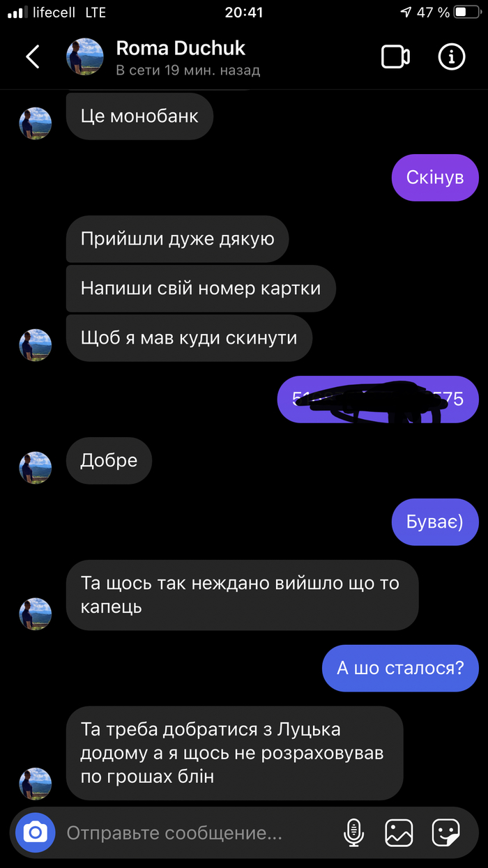Select the message mentioning Луцька
The width and height of the screenshot is (488, 868).
234,753
